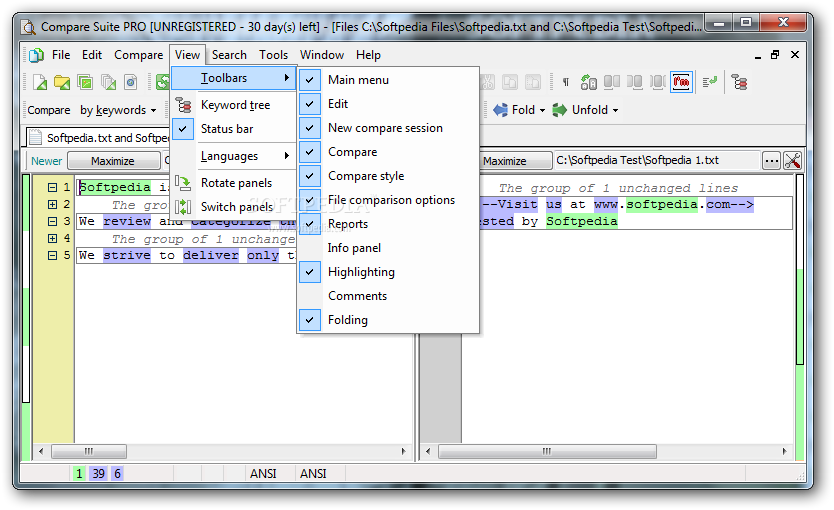The image size is (834, 510).
Task: Click the right file path field
Action: click(x=657, y=160)
